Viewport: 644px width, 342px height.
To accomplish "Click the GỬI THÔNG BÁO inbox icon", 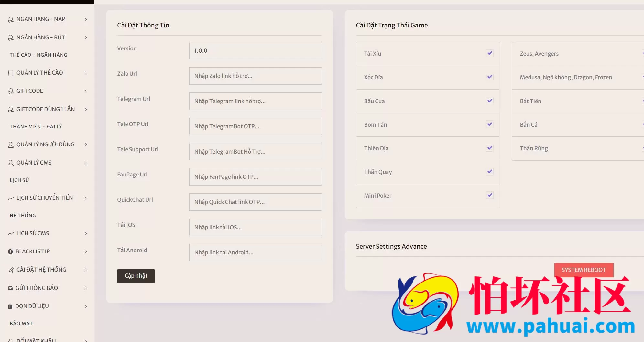I will click(10, 288).
